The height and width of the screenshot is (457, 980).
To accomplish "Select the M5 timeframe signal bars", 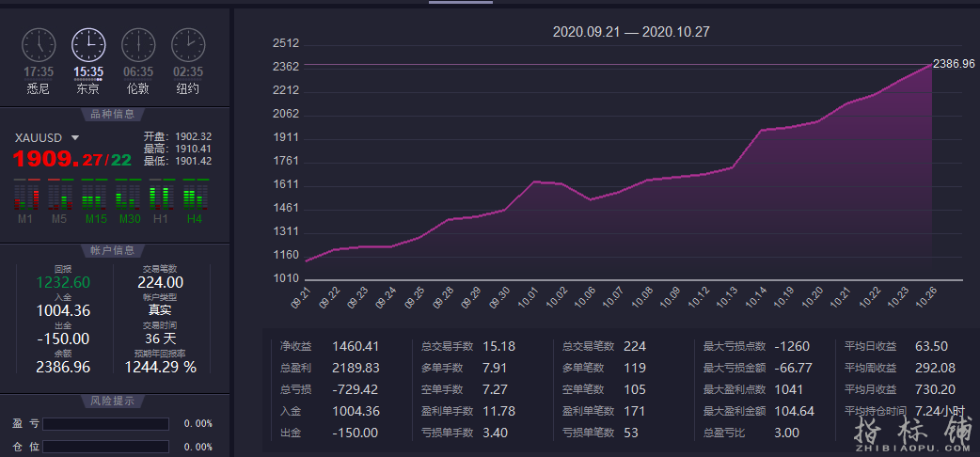I will pyautogui.click(x=59, y=196).
